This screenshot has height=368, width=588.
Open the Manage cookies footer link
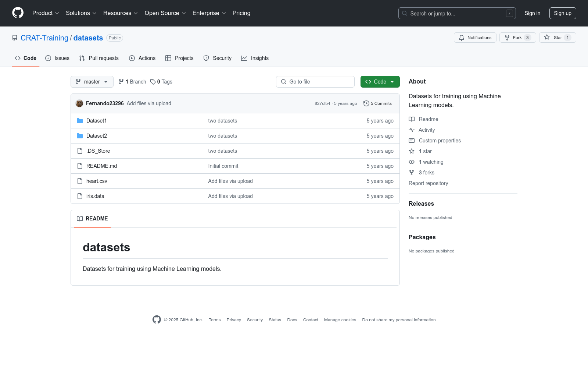340,320
